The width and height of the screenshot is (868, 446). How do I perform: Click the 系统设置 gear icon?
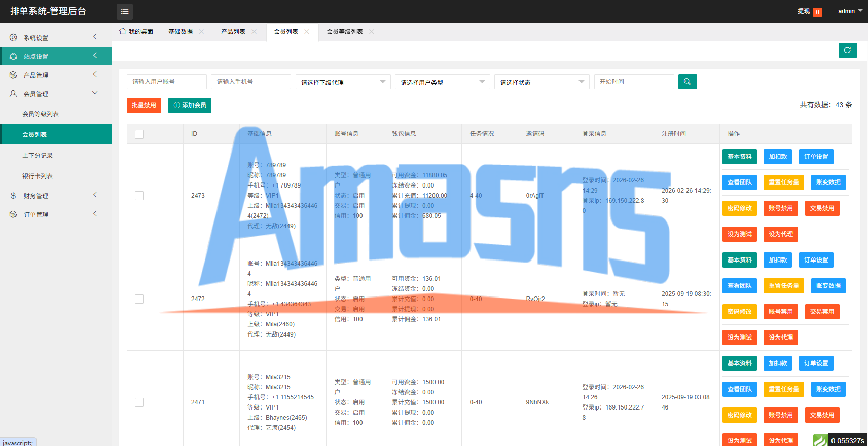(x=13, y=38)
